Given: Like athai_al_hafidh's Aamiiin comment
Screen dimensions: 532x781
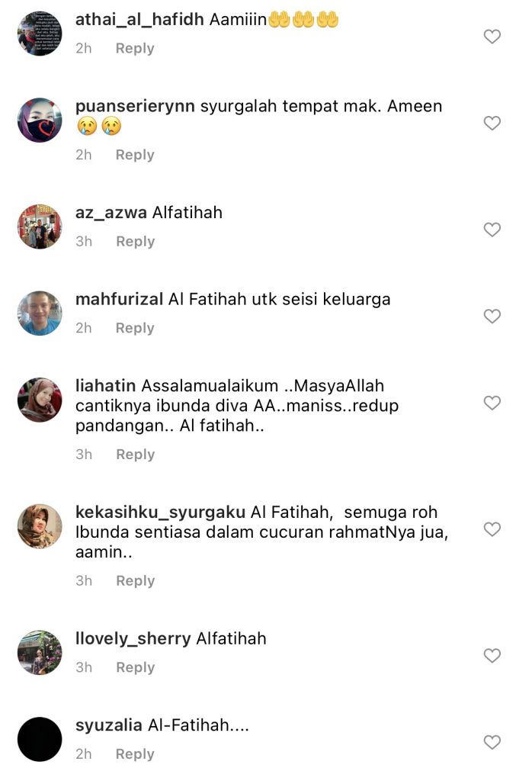Looking at the screenshot, I should [x=492, y=37].
